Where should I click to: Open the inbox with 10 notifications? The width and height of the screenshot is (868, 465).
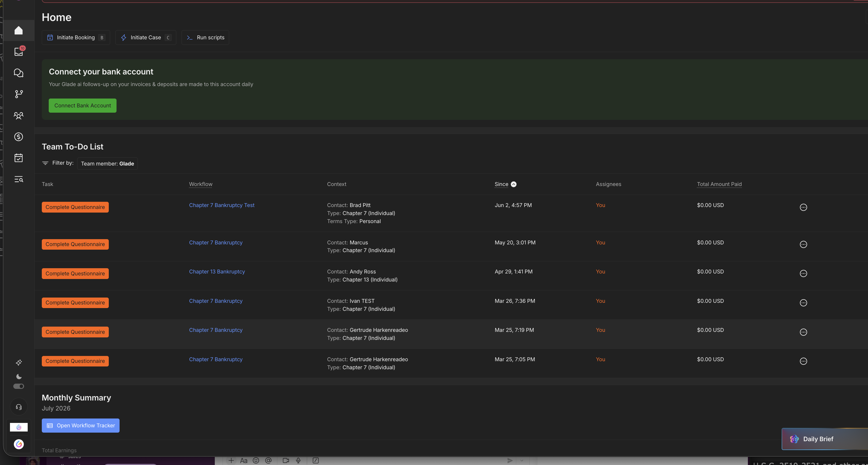pos(19,51)
